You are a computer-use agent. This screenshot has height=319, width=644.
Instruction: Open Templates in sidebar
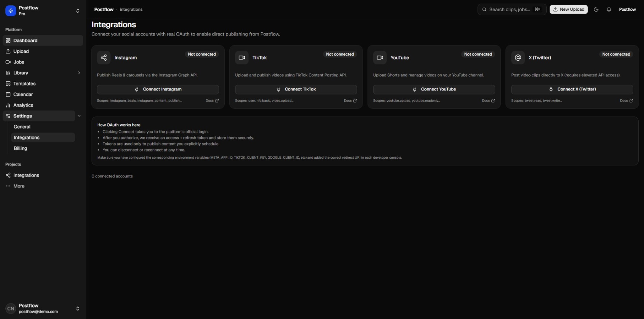coord(43,84)
